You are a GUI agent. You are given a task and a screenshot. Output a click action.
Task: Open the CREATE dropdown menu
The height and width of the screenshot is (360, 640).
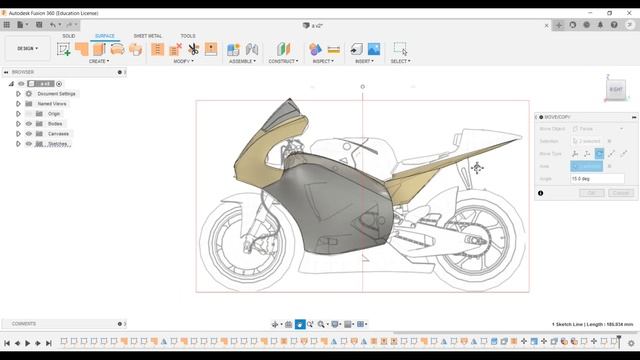coord(99,61)
